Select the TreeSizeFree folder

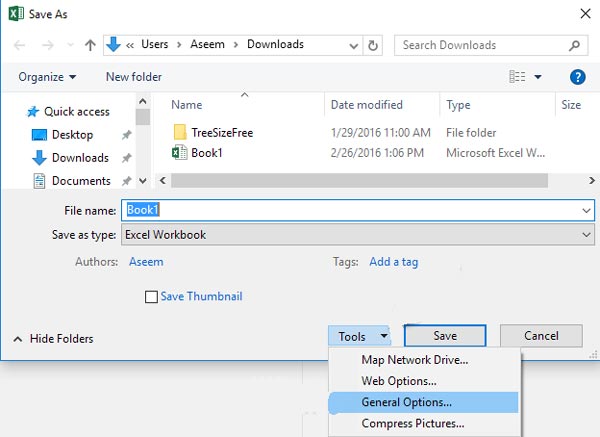(x=222, y=133)
